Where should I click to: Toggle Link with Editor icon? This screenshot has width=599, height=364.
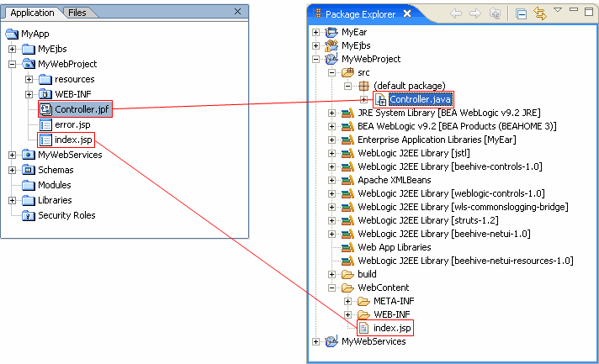pos(540,13)
